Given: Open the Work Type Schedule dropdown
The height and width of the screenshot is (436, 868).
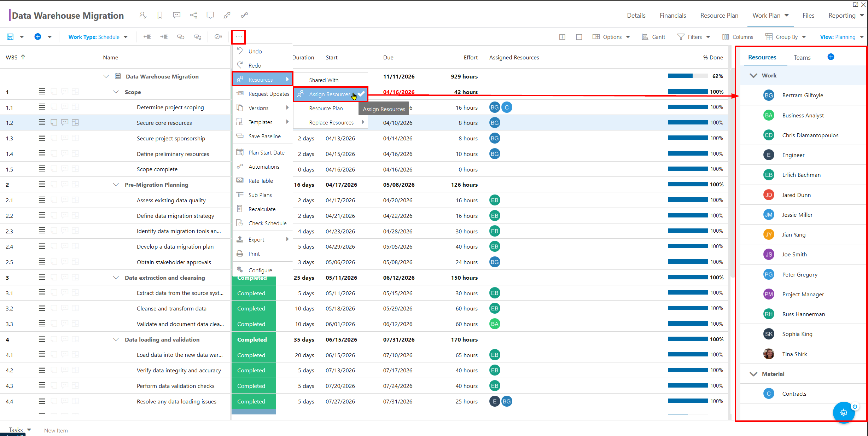Looking at the screenshot, I should tap(98, 37).
